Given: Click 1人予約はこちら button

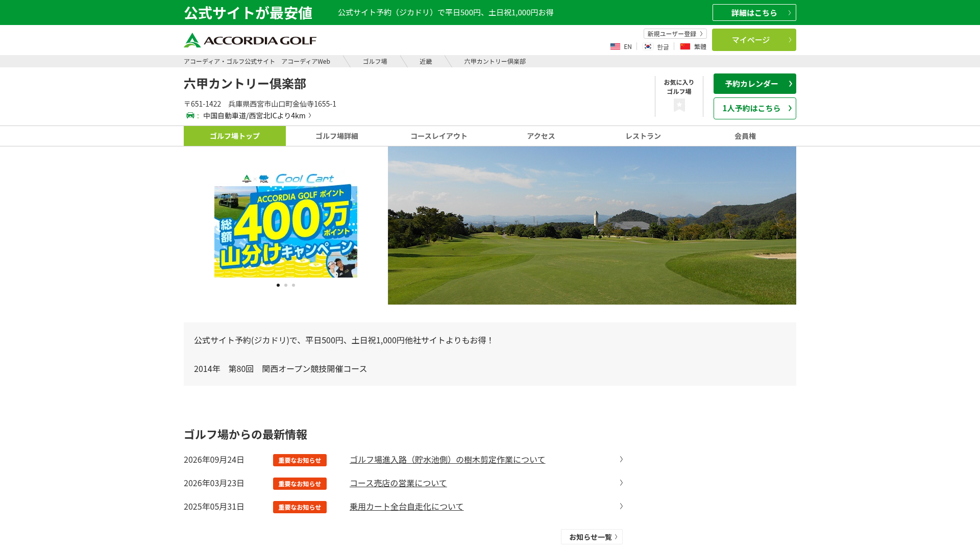Looking at the screenshot, I should coord(754,108).
